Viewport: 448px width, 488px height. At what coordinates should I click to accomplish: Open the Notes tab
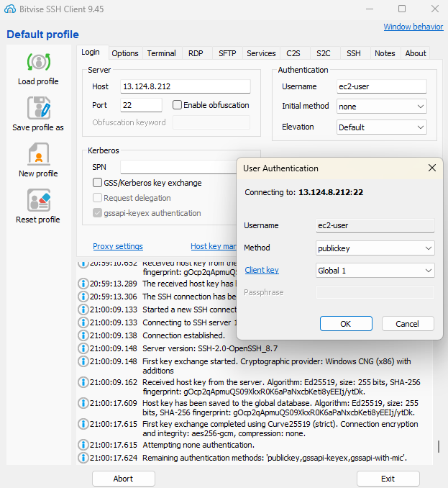[385, 53]
